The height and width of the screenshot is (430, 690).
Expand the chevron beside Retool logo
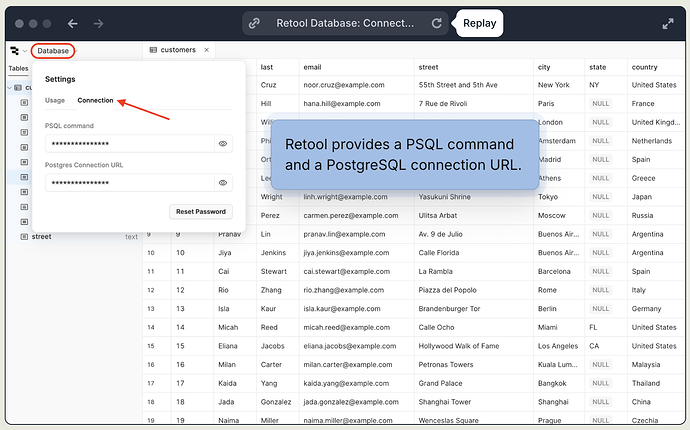[25, 51]
